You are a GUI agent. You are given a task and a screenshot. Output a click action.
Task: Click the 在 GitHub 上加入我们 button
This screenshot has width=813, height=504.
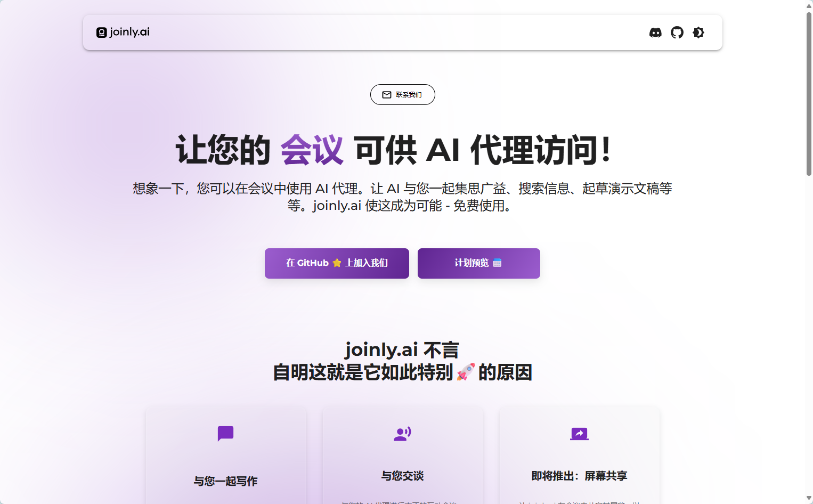tap(337, 263)
